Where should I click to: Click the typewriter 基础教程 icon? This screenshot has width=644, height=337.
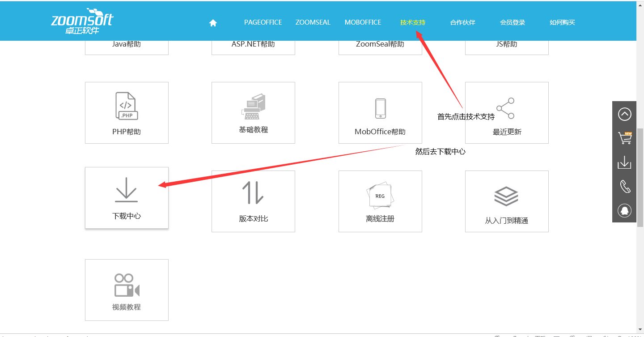click(x=254, y=107)
